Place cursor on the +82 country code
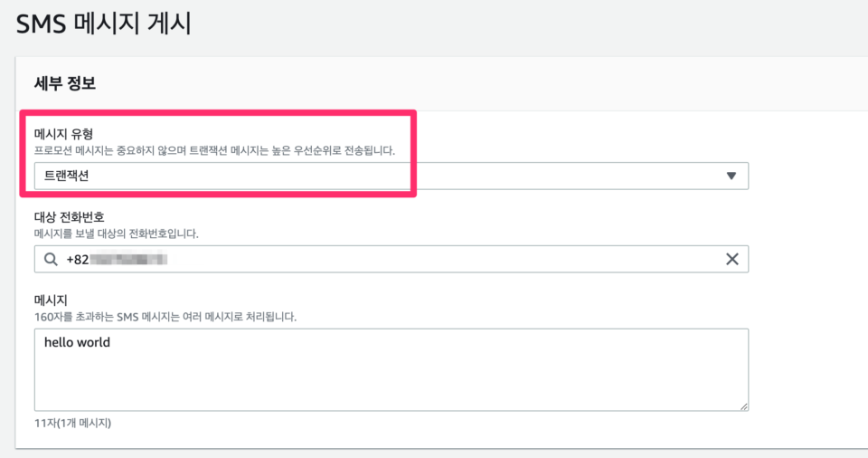The height and width of the screenshot is (458, 868). (78, 260)
